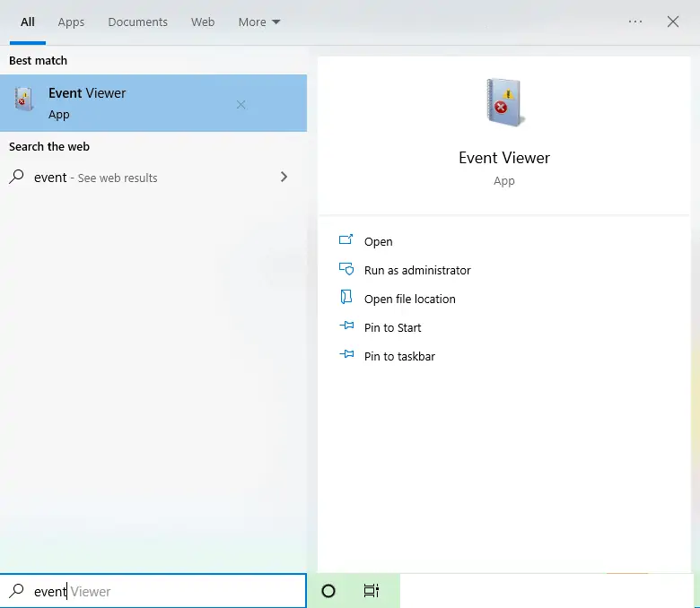Open Event Viewer via Open action
Screen dimensions: 700x608
tap(378, 242)
